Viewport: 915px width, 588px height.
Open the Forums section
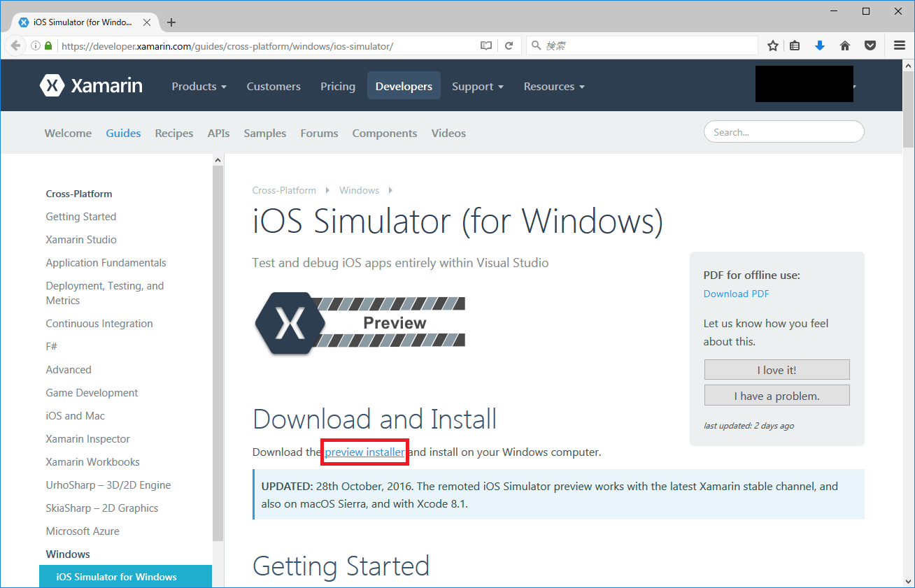[x=319, y=133]
